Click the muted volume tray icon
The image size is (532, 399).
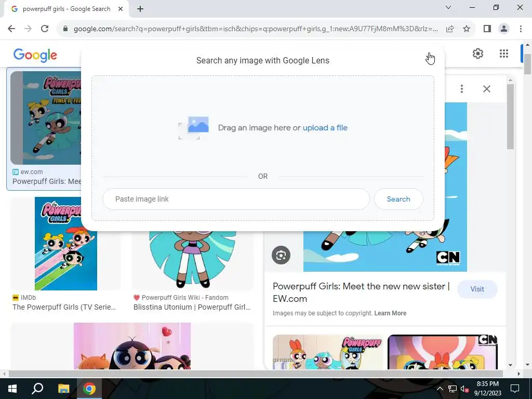coord(464,389)
